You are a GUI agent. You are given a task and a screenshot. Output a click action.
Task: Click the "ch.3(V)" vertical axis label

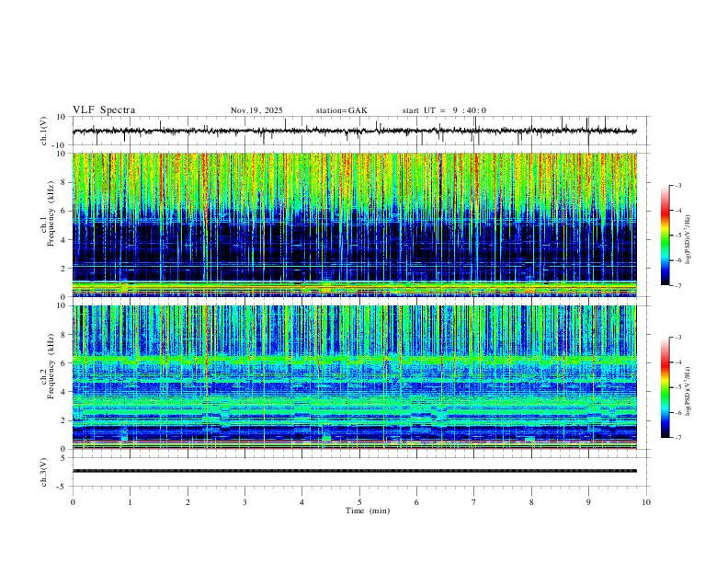click(x=44, y=473)
